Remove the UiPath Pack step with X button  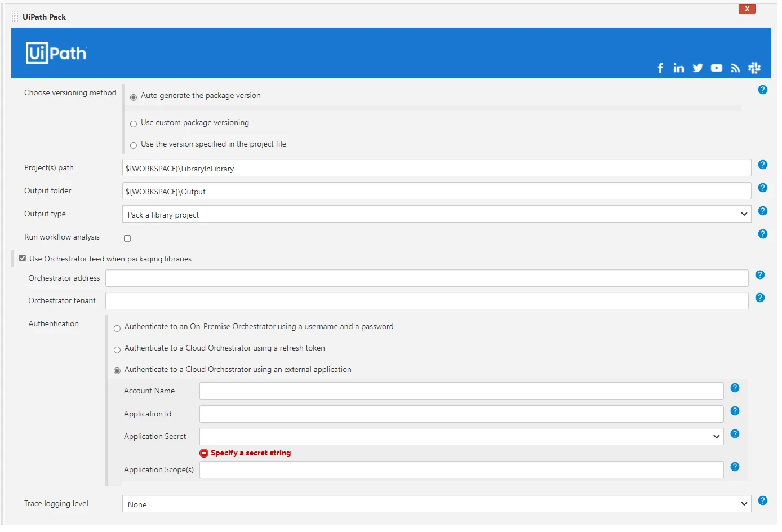pos(747,9)
